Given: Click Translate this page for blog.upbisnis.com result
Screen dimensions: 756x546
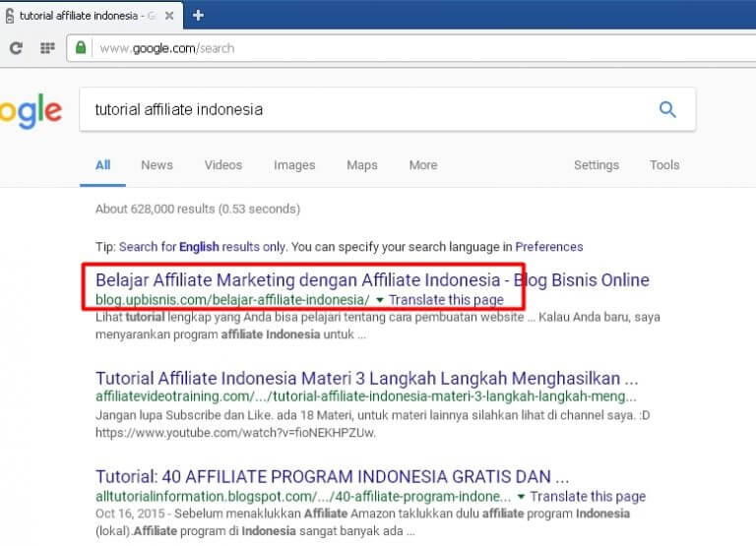Looking at the screenshot, I should click(446, 300).
